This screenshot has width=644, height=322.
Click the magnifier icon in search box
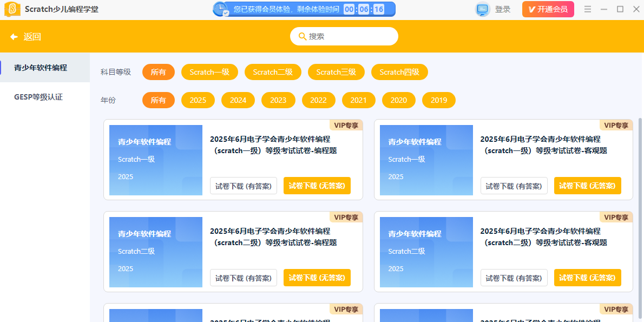[x=303, y=37]
